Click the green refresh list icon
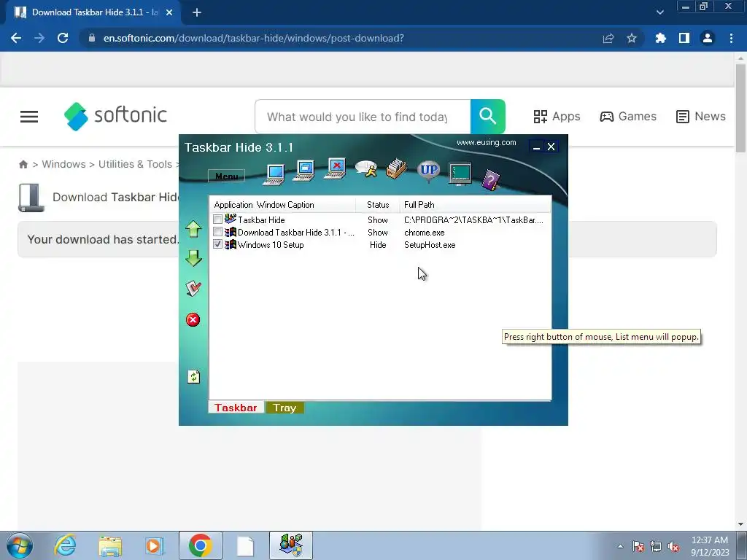 pos(193,377)
